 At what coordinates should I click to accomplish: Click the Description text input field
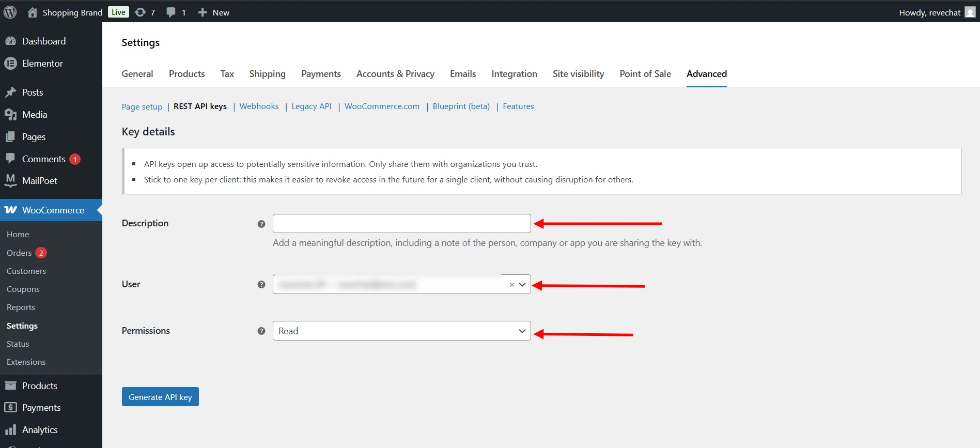coord(402,224)
